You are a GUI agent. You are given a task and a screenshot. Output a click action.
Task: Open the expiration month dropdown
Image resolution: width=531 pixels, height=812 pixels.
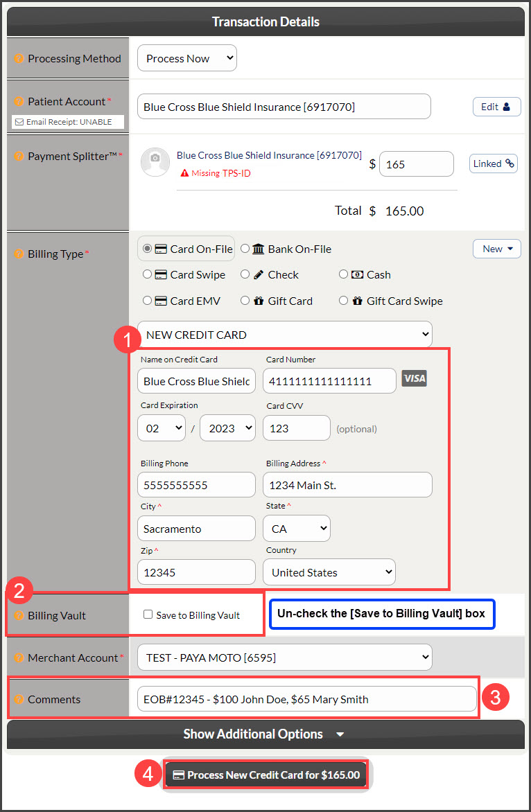161,428
